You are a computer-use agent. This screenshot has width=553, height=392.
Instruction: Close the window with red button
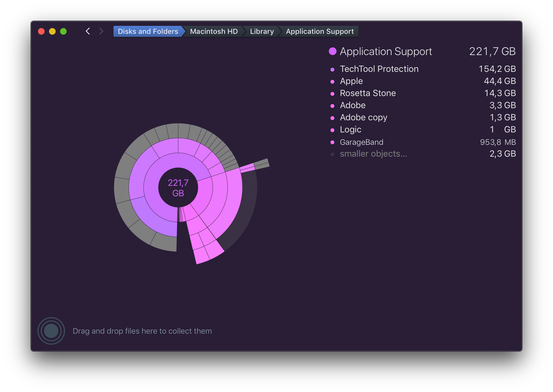pos(41,31)
